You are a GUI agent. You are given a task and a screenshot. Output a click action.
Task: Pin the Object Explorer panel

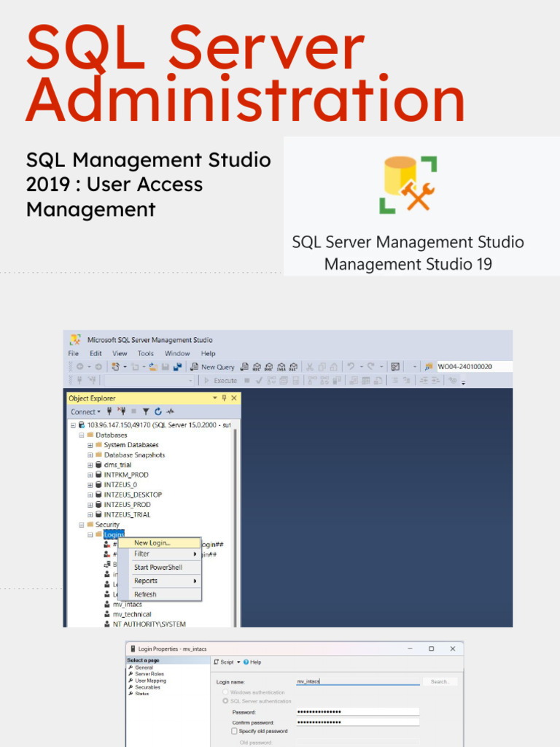tap(225, 398)
